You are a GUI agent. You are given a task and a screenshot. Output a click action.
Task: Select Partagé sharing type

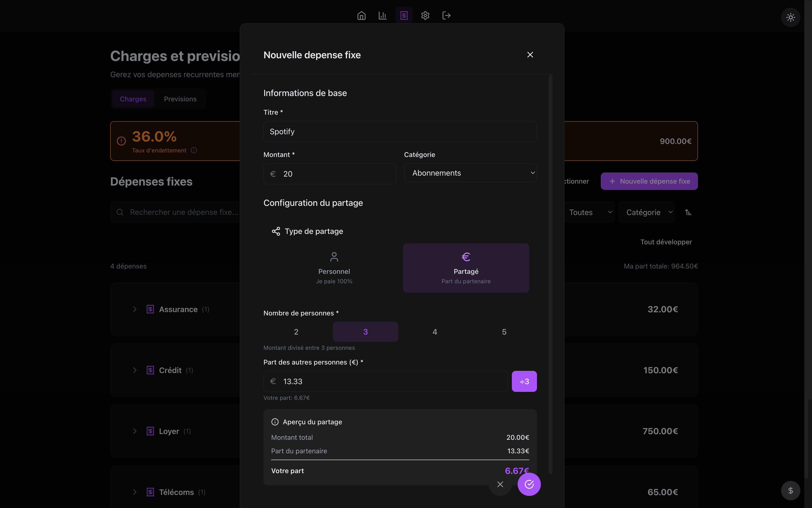(x=466, y=268)
